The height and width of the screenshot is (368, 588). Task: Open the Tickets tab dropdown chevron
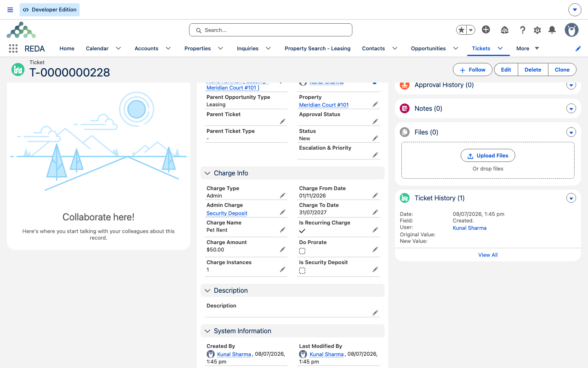point(500,48)
